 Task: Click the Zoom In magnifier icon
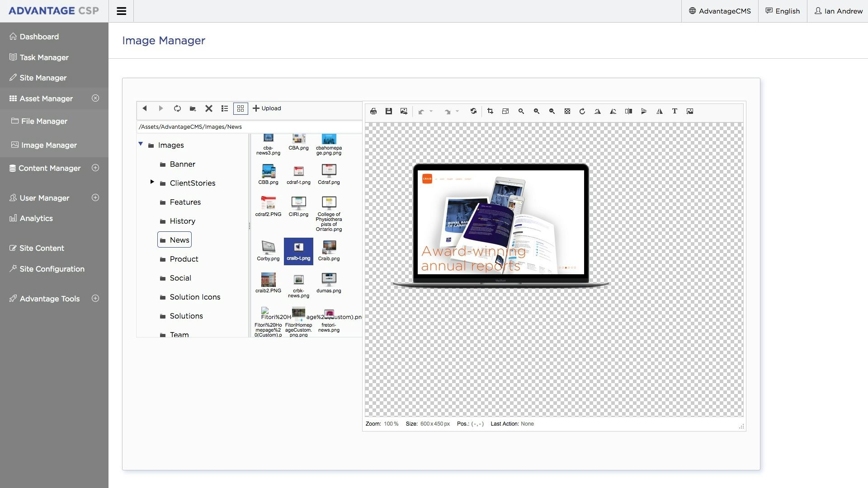coord(537,111)
